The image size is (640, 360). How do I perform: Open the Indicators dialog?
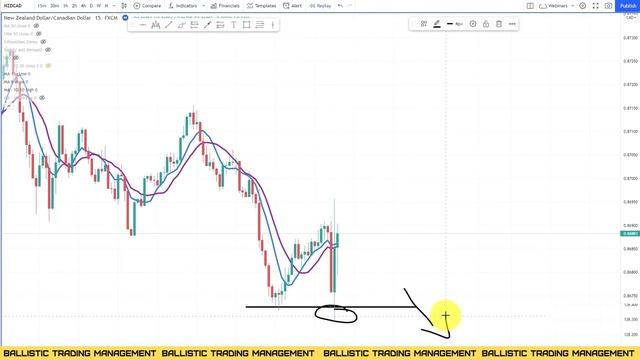182,6
